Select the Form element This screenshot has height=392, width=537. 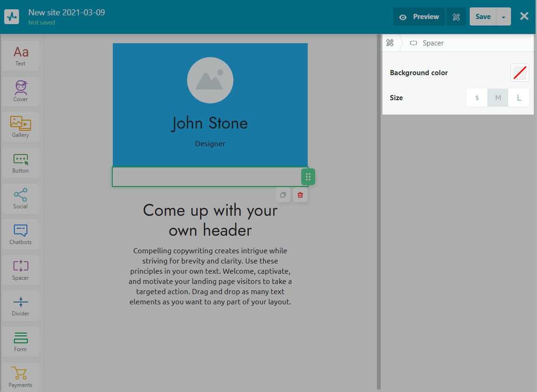click(x=20, y=341)
